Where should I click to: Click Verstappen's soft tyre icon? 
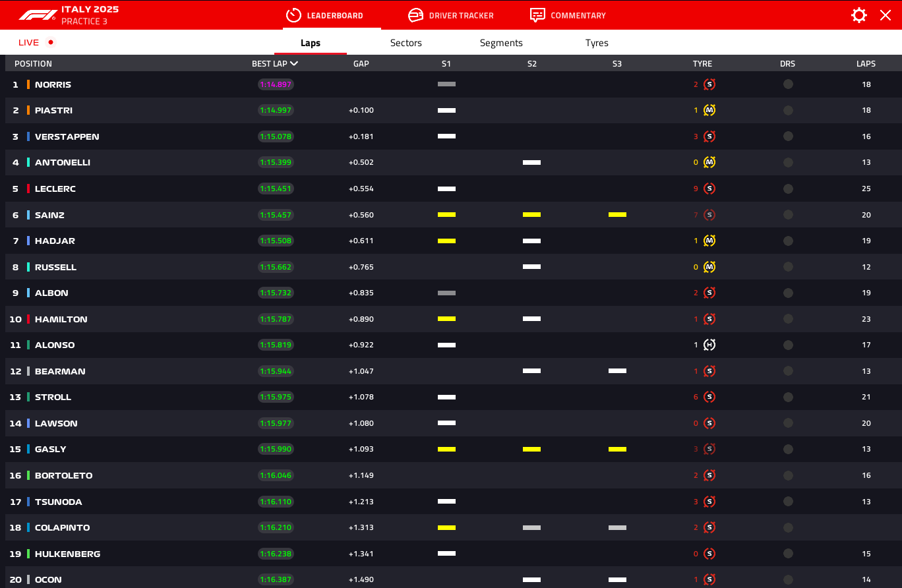click(x=709, y=136)
